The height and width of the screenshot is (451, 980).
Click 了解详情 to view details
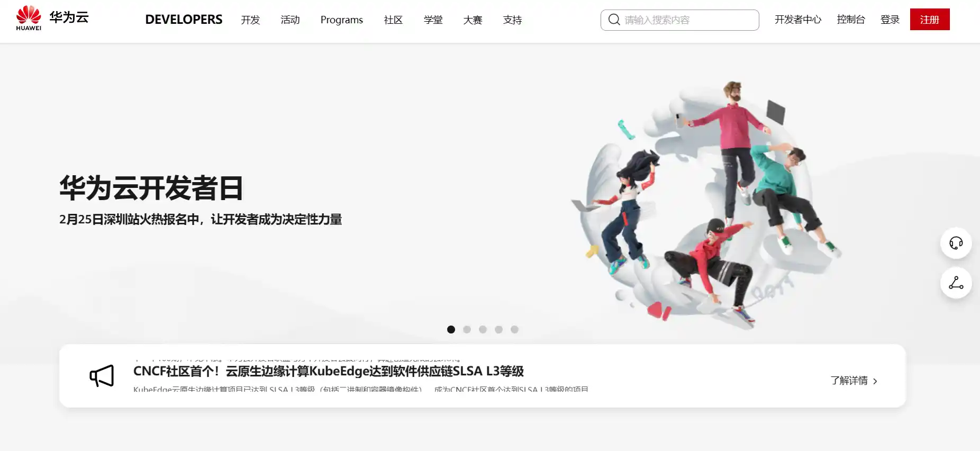pos(849,381)
